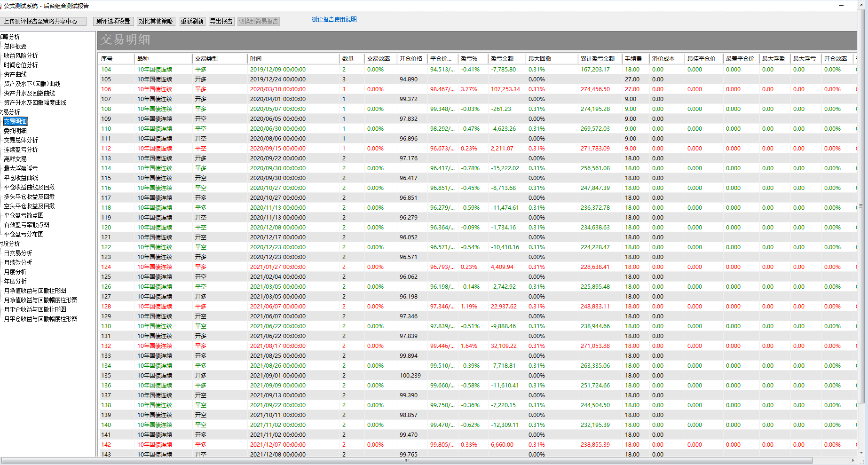Open 连续盈亏分析 tree item
This screenshot has height=465, width=868.
21,150
